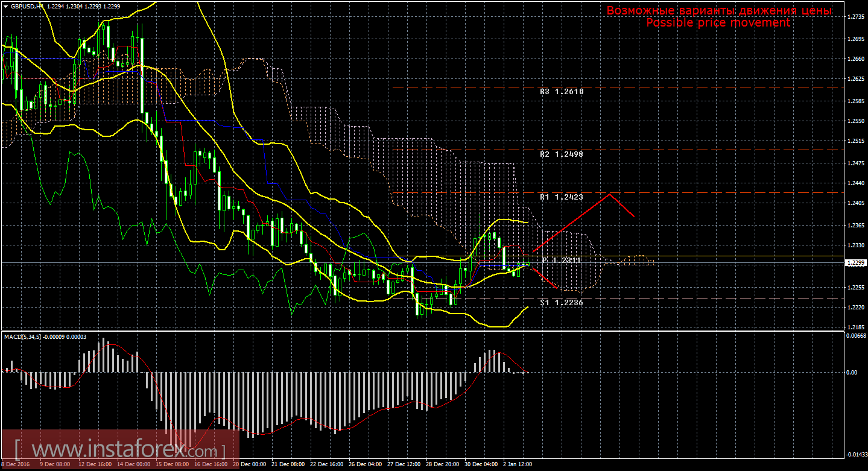This screenshot has height=471, width=868.
Task: Click the Russian 'Возможные варианты движения цены' title
Action: 719,11
